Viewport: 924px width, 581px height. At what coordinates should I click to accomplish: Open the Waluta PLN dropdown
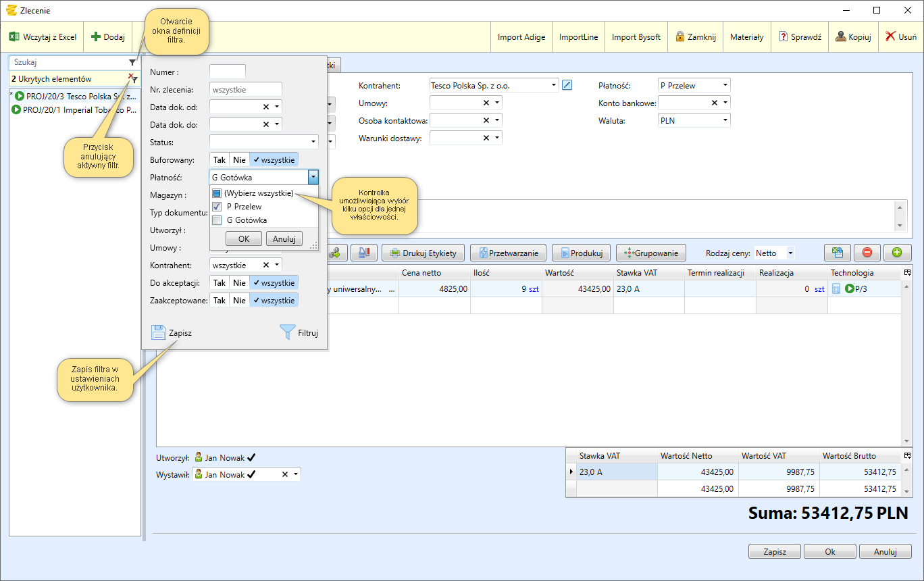coord(725,120)
